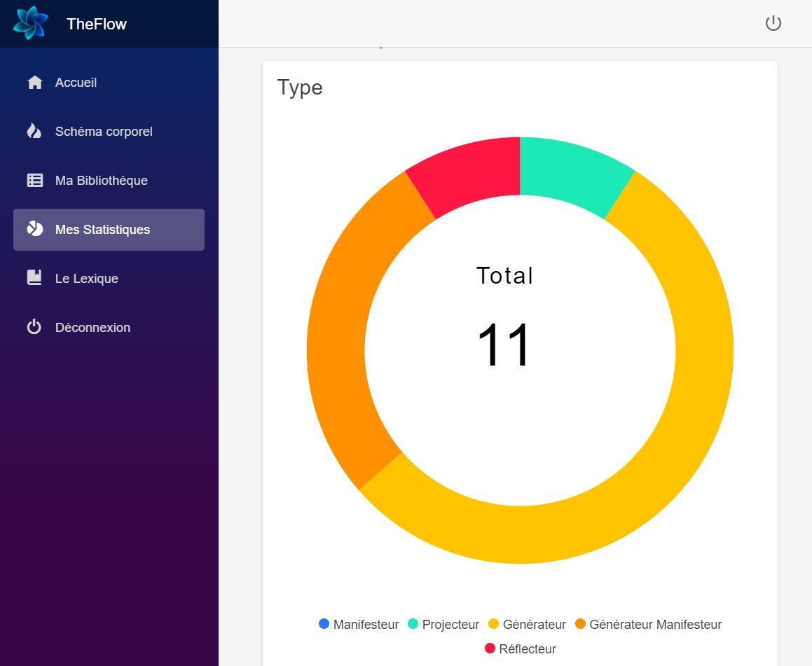Hide the Générateur series via legend
Image resolution: width=812 pixels, height=666 pixels.
coord(527,624)
